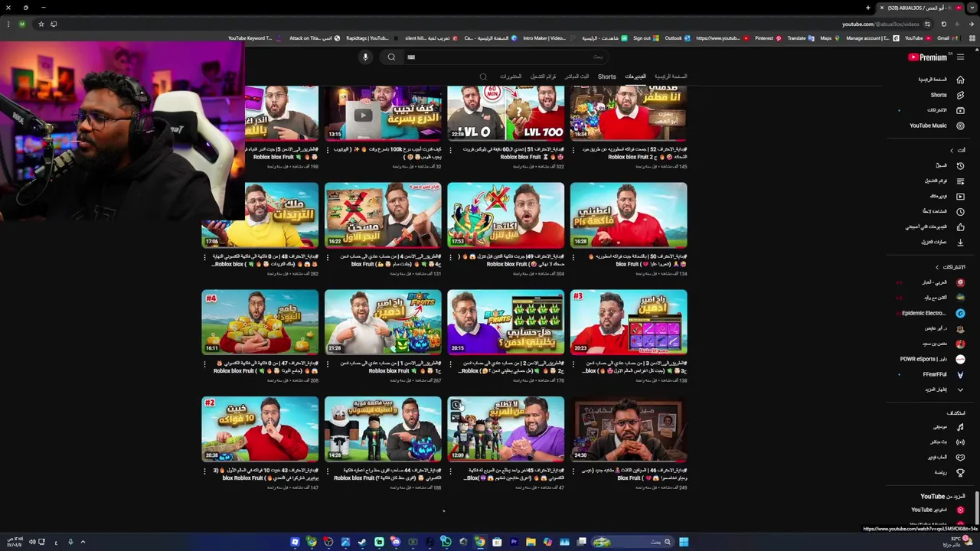Click the Windows Start button

[x=684, y=542]
